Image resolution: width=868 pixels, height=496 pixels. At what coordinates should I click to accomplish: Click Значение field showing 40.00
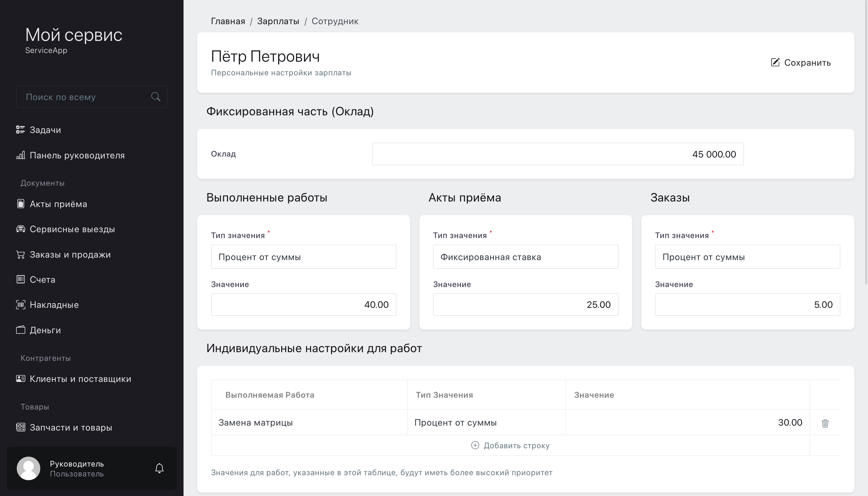(x=303, y=304)
